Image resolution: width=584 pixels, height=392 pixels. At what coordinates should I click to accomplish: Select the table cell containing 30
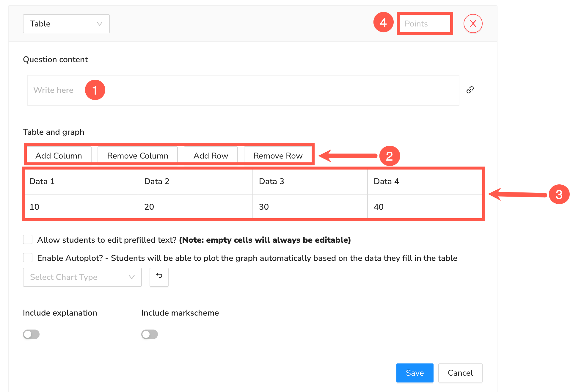(310, 207)
